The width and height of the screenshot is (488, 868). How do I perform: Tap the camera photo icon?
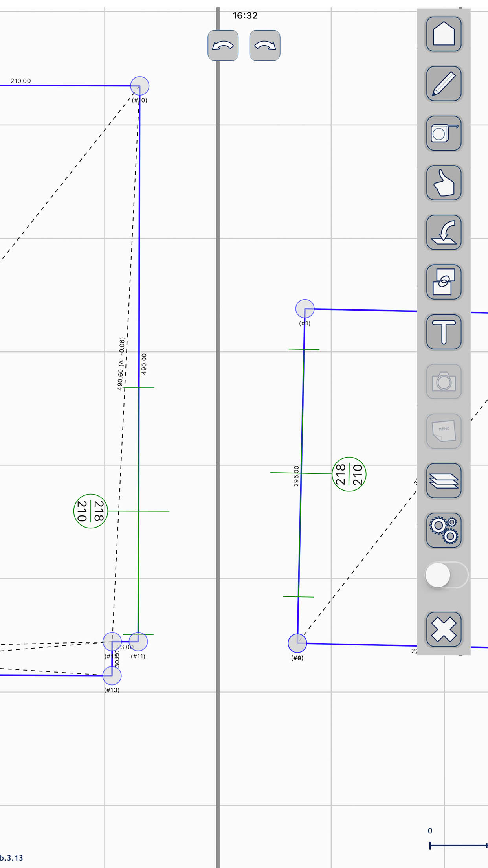coord(444,381)
